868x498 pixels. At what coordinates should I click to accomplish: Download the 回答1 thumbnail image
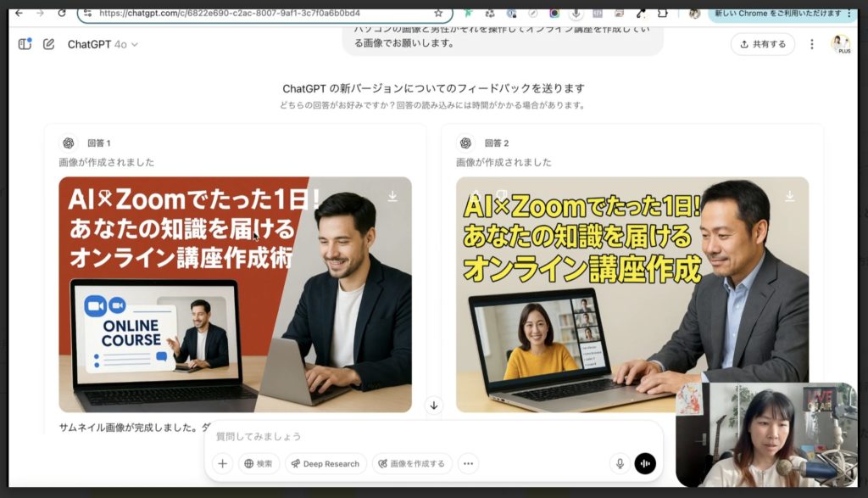(x=391, y=195)
